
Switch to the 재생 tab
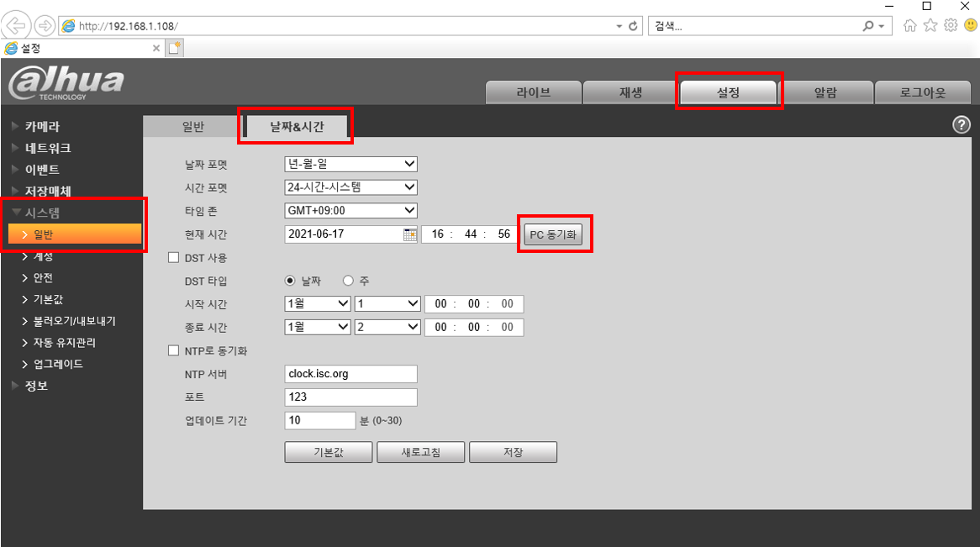630,92
